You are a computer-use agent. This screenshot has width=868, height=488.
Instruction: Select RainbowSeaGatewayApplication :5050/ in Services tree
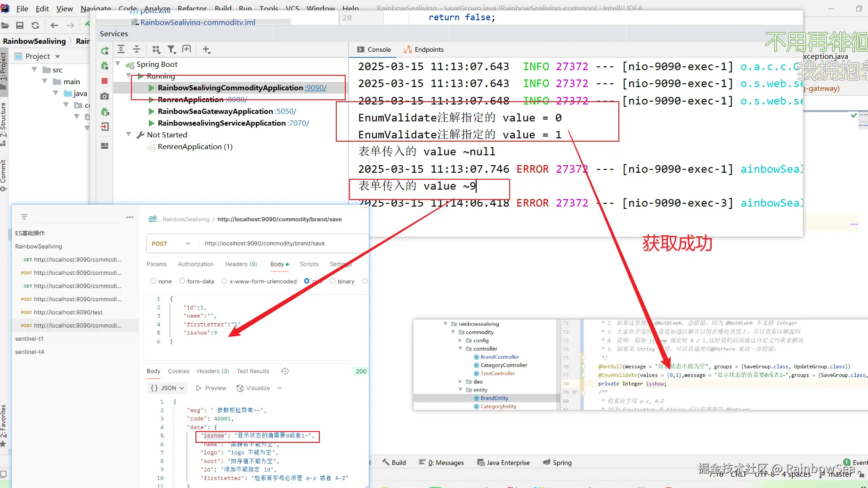click(227, 112)
